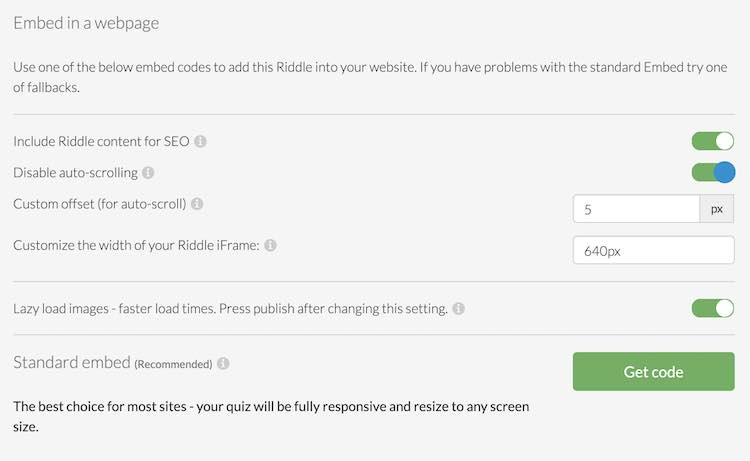Image resolution: width=750 pixels, height=461 pixels.
Task: Click the Lazy load images label text
Action: coord(231,309)
